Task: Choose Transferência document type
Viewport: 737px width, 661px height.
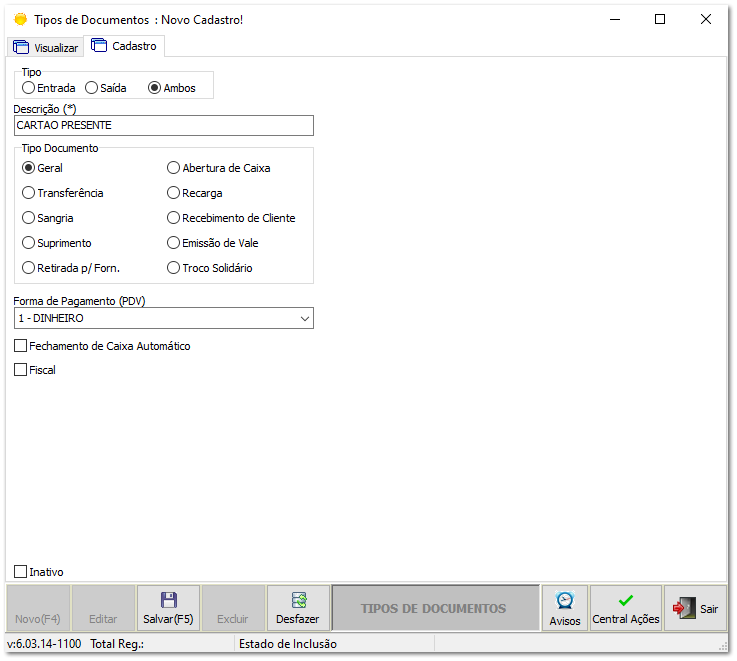Action: click(28, 192)
